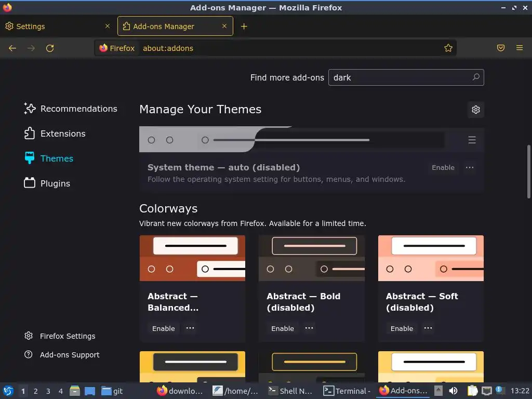Image resolution: width=532 pixels, height=399 pixels.
Task: Click the Find more add-ons search box
Action: click(x=406, y=77)
